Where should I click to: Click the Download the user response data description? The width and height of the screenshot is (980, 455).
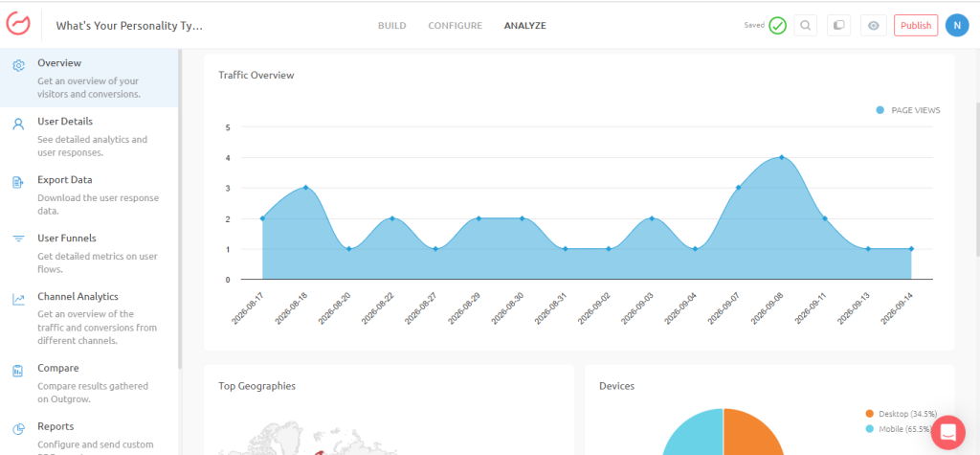99,205
